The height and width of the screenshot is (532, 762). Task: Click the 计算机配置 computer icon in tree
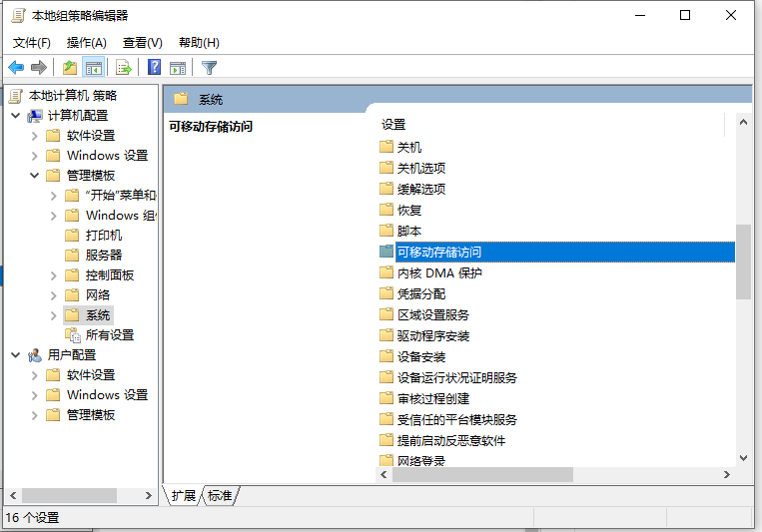coord(35,116)
